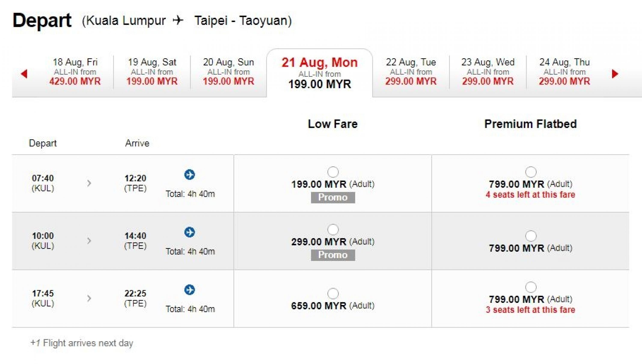
Task: Click the blue flight icon for 17:45 flight
Action: pyautogui.click(x=190, y=290)
